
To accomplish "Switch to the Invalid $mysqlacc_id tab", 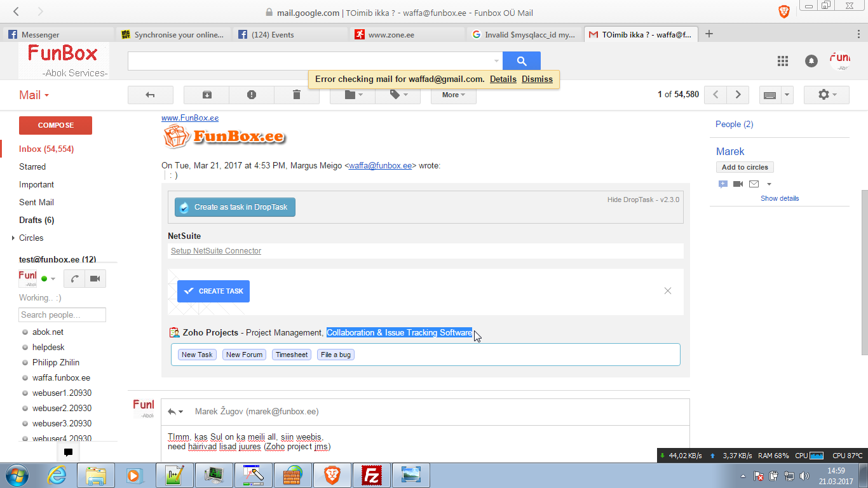I will [x=524, y=34].
